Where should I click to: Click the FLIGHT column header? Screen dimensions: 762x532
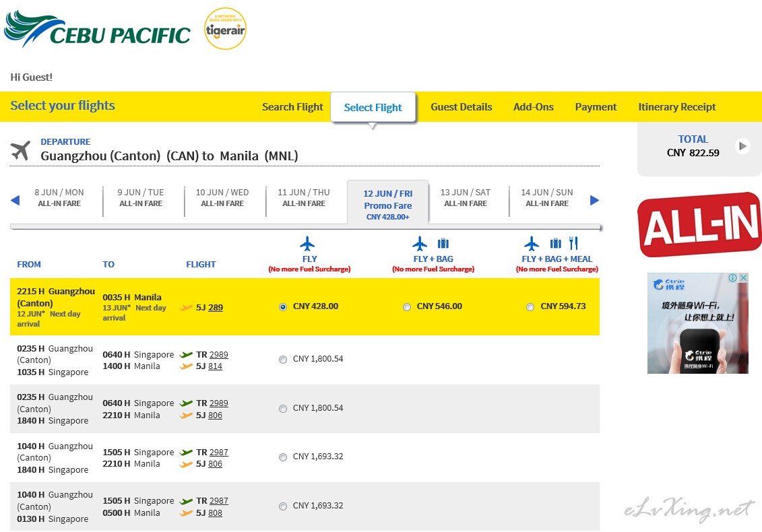pos(201,264)
